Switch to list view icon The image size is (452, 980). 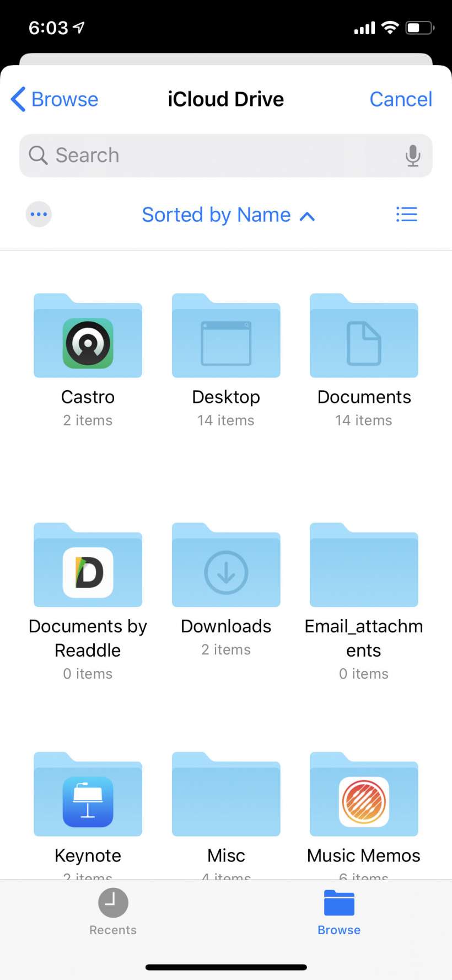tap(407, 214)
